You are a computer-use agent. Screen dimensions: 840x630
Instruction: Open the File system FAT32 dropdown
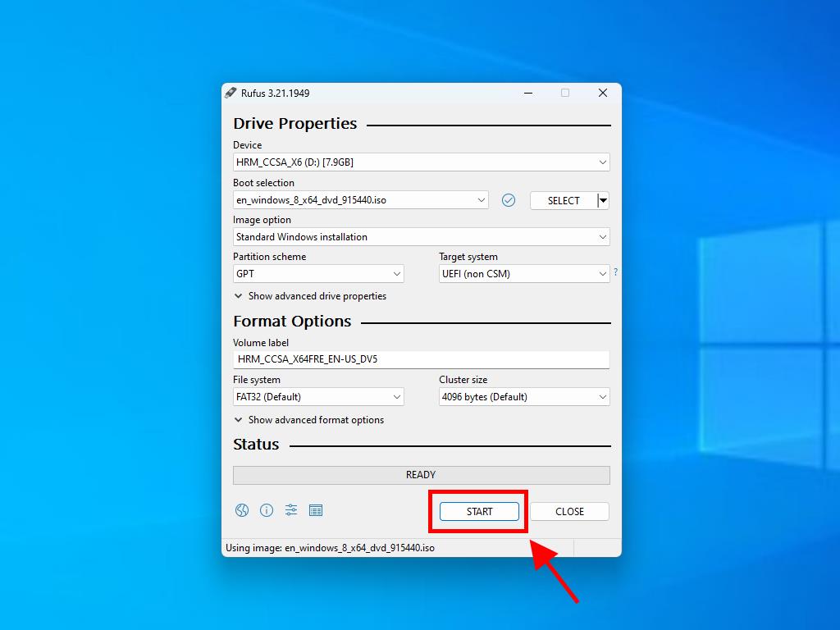point(318,397)
